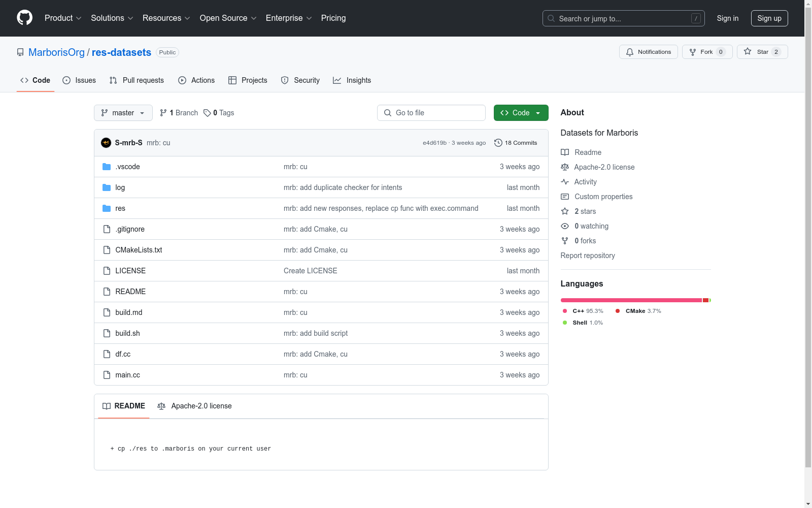The image size is (812, 508).
Task: Switch to the Pull requests tab
Action: click(137, 80)
